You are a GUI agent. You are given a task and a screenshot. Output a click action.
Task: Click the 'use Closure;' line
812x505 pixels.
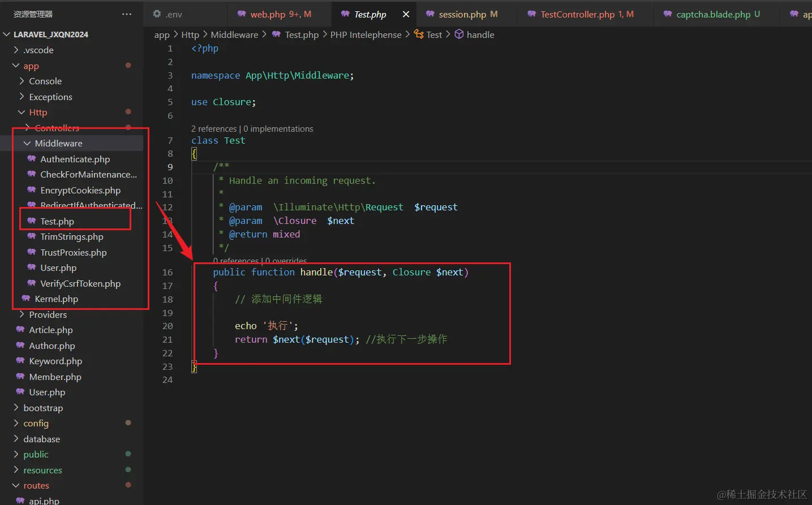(x=224, y=102)
